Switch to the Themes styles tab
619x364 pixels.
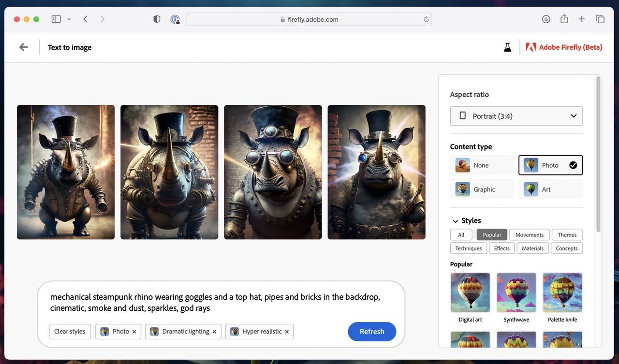tap(567, 235)
